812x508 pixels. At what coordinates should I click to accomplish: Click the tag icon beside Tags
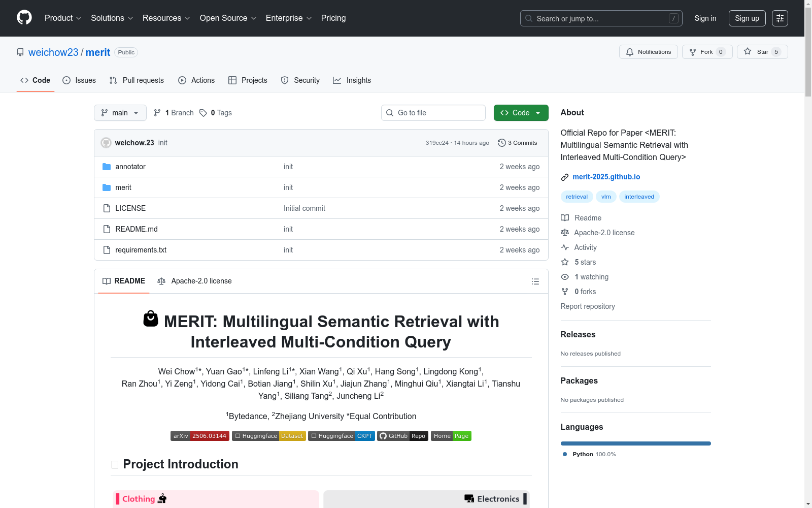[x=203, y=113]
